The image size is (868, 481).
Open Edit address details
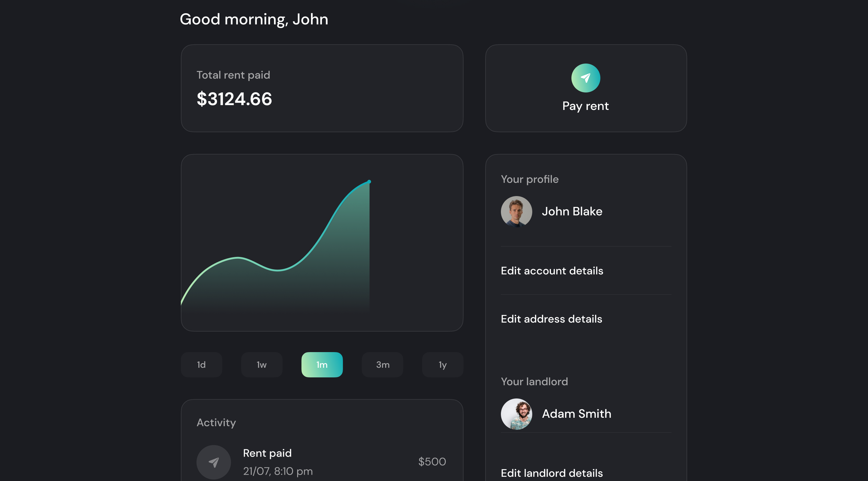point(551,319)
